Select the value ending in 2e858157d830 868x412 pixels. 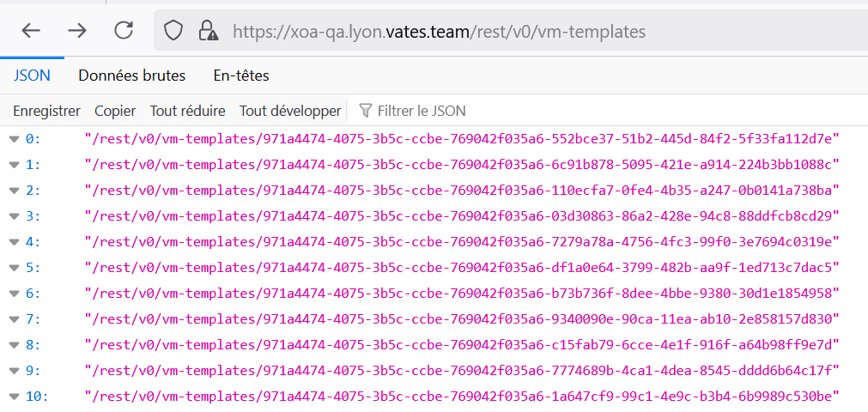pos(462,319)
